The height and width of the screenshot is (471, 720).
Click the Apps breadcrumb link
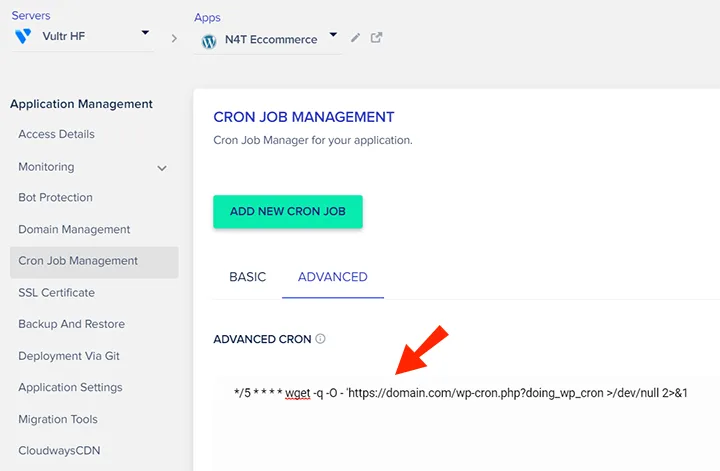pos(207,17)
